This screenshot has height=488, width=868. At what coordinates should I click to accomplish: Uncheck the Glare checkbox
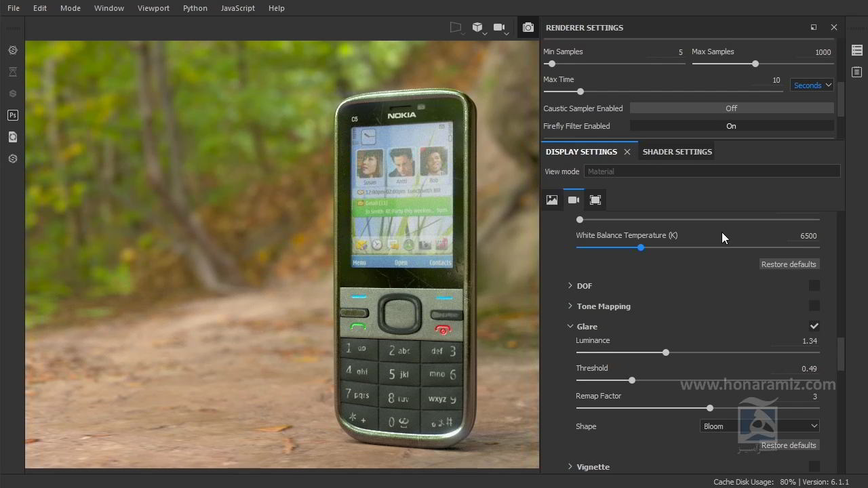point(814,326)
